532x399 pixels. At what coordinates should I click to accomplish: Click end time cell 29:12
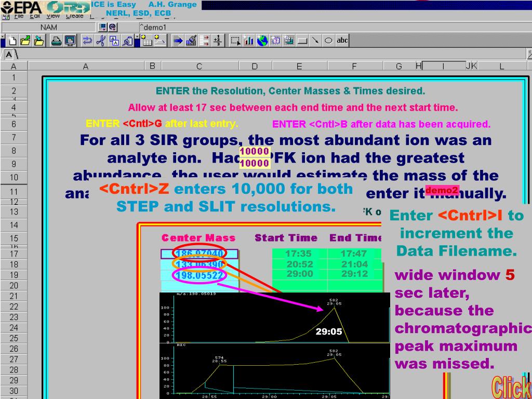(x=354, y=274)
